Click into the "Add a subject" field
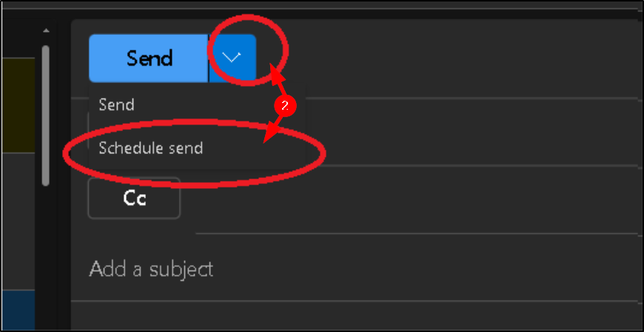The width and height of the screenshot is (644, 332). [x=353, y=269]
